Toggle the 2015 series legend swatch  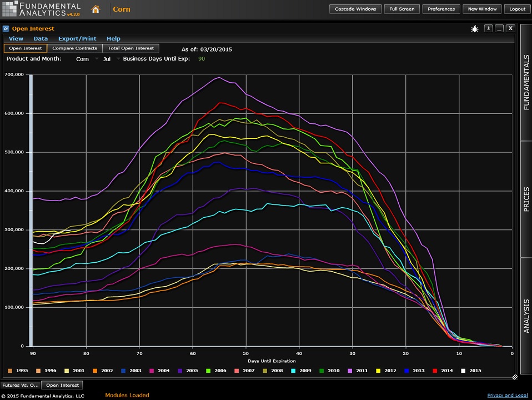[x=463, y=371]
